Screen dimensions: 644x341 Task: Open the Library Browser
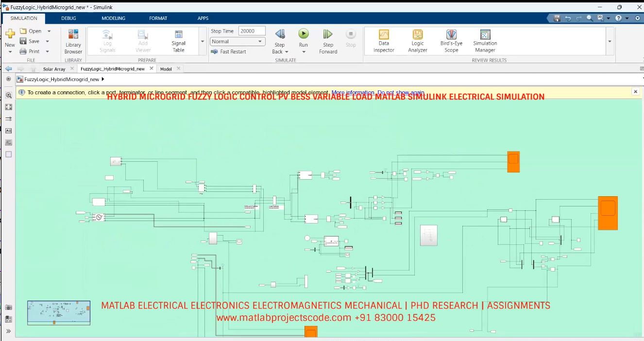(x=73, y=41)
